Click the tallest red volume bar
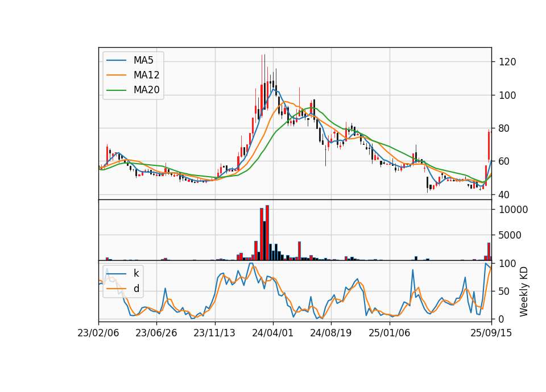 [267, 233]
